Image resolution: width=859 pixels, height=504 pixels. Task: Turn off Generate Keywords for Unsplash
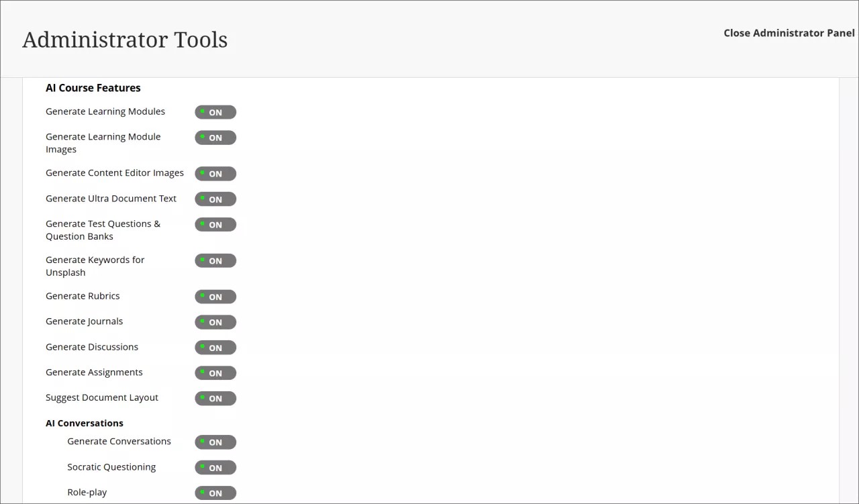(x=215, y=260)
